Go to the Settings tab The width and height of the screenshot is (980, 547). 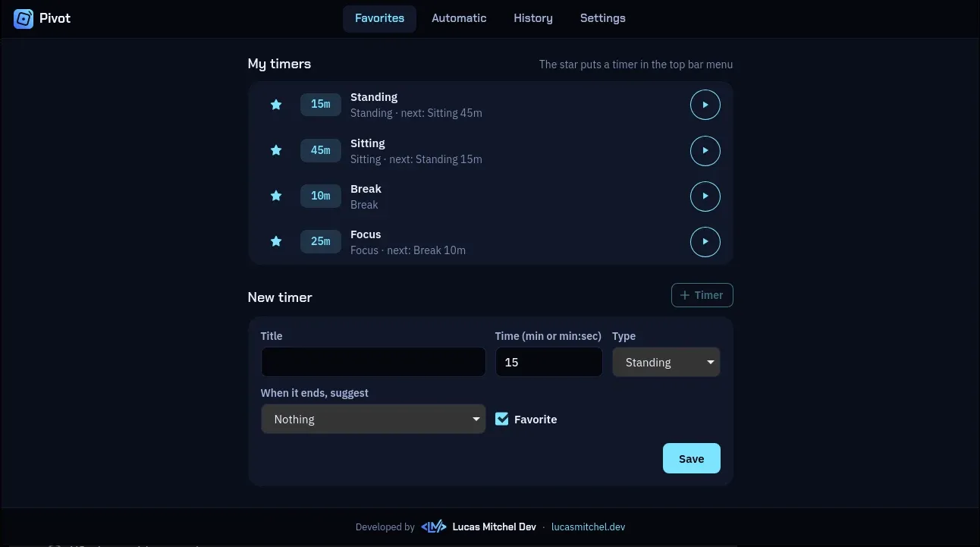[603, 18]
